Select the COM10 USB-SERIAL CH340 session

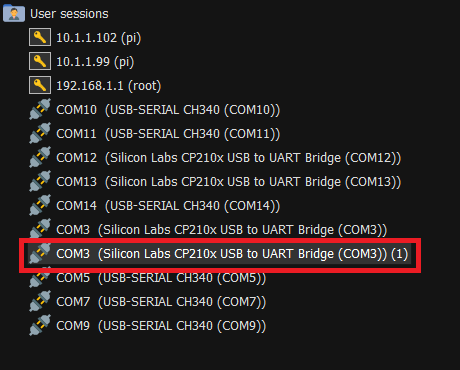(x=168, y=110)
